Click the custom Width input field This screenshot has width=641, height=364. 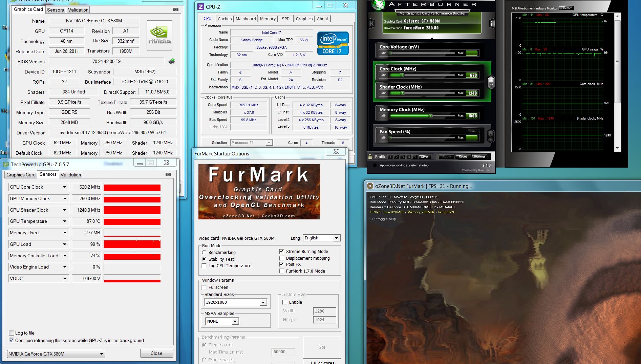click(x=324, y=311)
